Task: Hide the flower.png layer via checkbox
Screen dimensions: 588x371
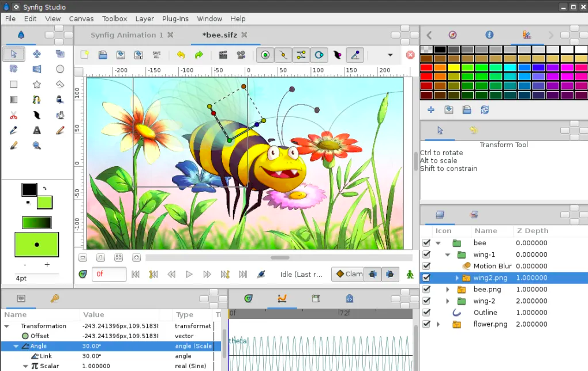Action: (x=426, y=324)
